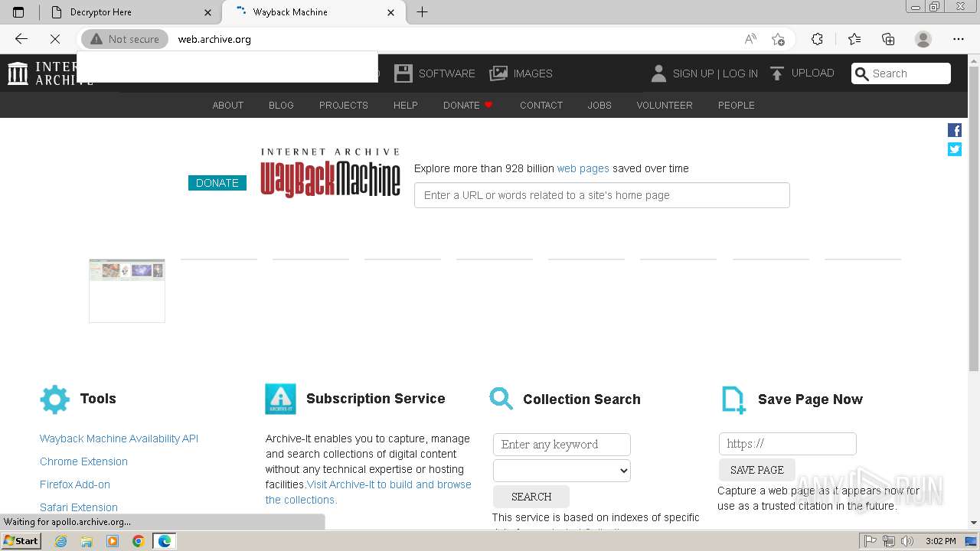Image resolution: width=980 pixels, height=551 pixels.
Task: Open Internet Explorer from taskbar
Action: [x=61, y=541]
